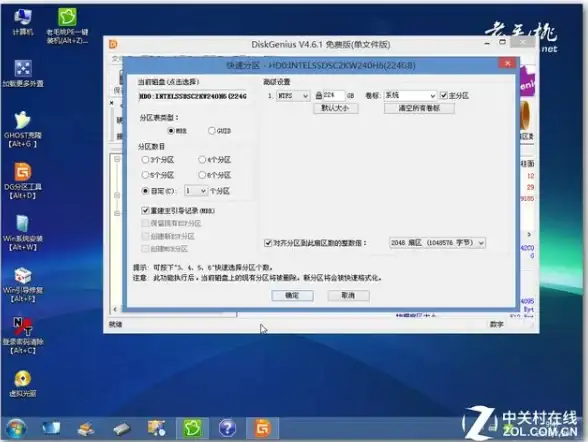Click the 数字 status bar indicator
Screen dimensions: 588x442
tap(496, 324)
